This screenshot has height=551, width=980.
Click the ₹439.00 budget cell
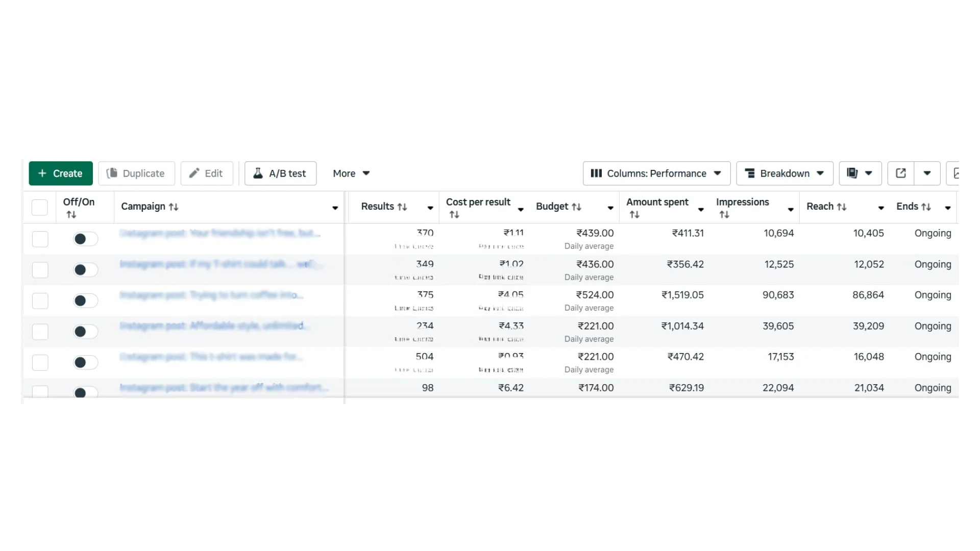[x=595, y=233]
